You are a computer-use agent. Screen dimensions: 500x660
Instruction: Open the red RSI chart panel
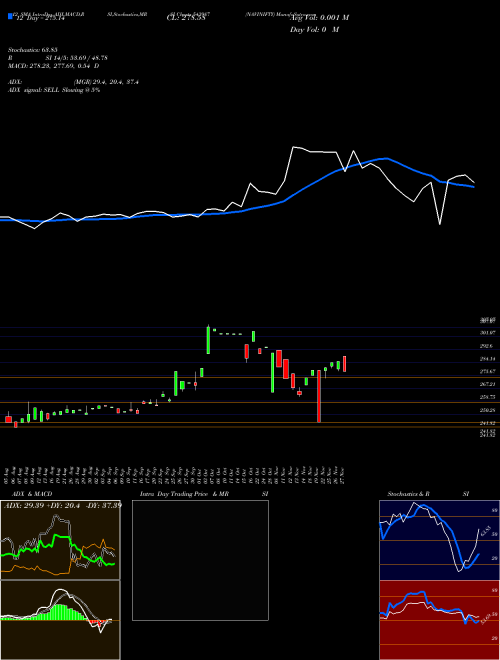439,620
